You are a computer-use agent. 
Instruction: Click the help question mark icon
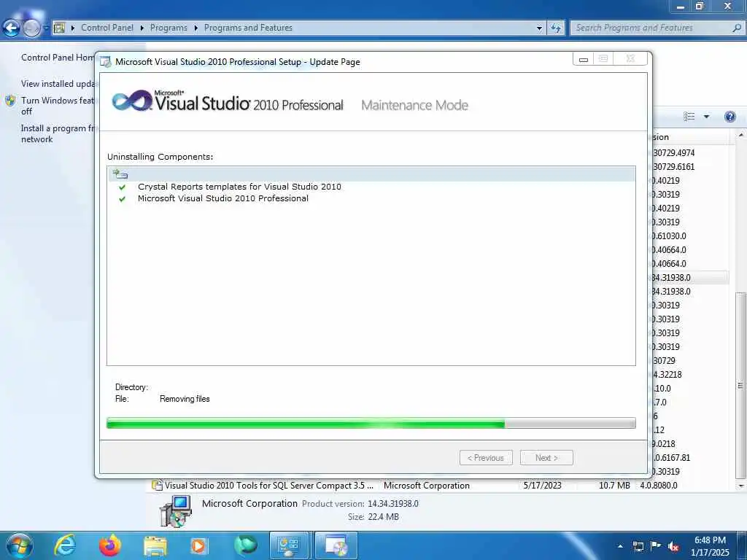[729, 117]
